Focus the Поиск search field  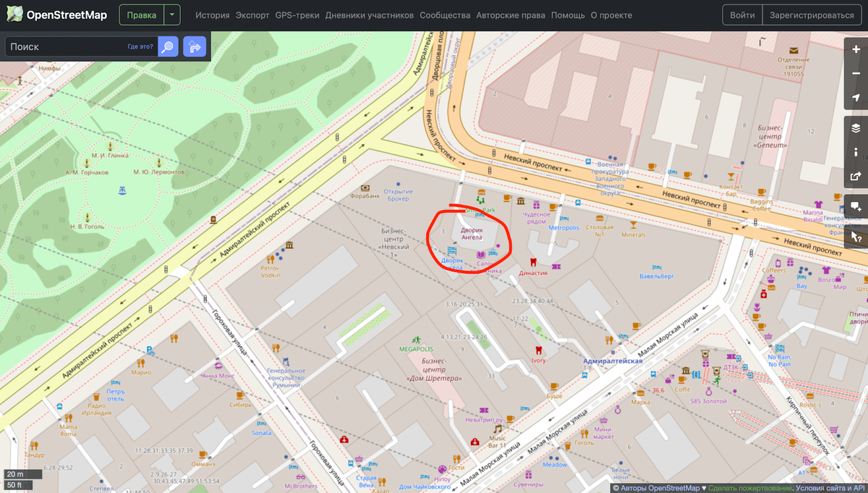tap(81, 47)
